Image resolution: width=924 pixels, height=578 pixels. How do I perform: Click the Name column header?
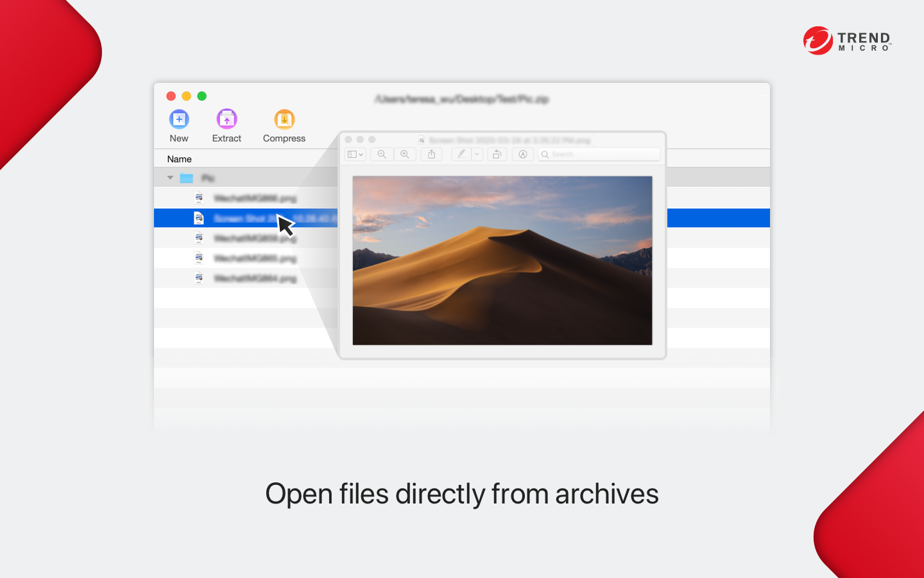click(179, 159)
